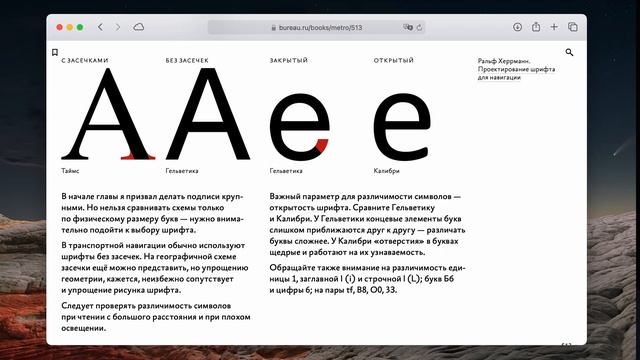Click the sans-serif Гельветика letter A

pyautogui.click(x=208, y=114)
